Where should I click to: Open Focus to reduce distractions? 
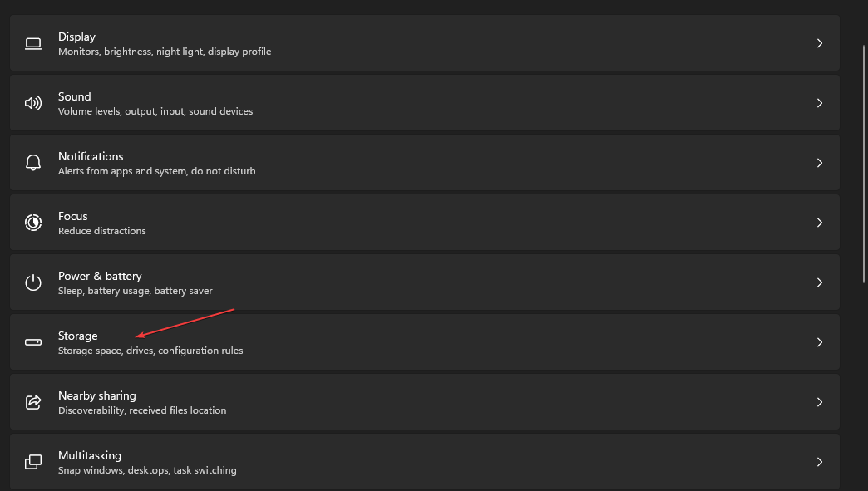[x=72, y=215]
